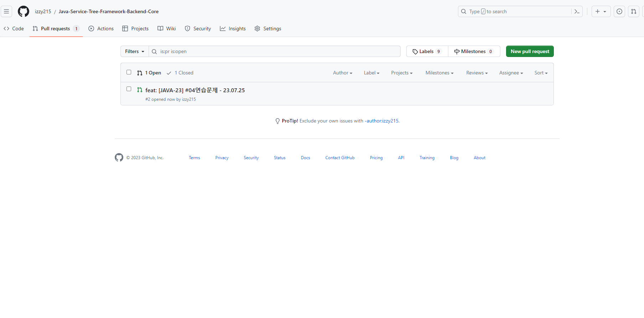Image resolution: width=644 pixels, height=318 pixels.
Task: Open pull request feat: [JAVA-23] #04연습문제
Action: 195,90
